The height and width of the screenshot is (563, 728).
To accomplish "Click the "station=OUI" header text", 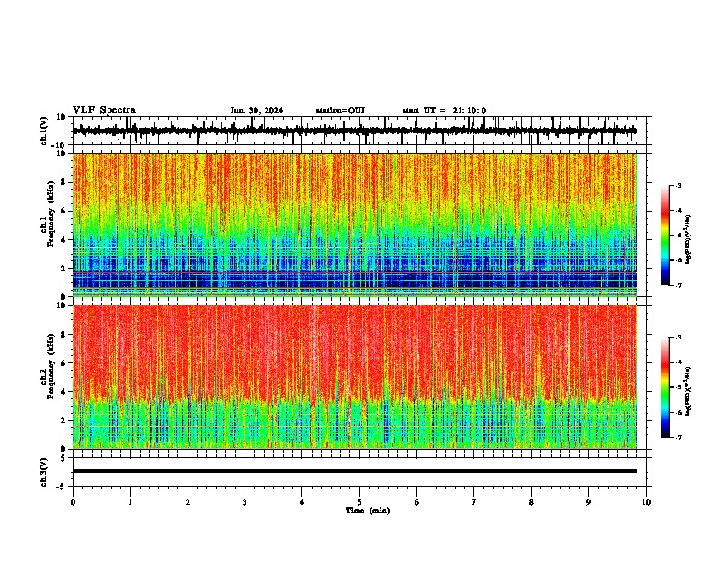I will [x=340, y=110].
